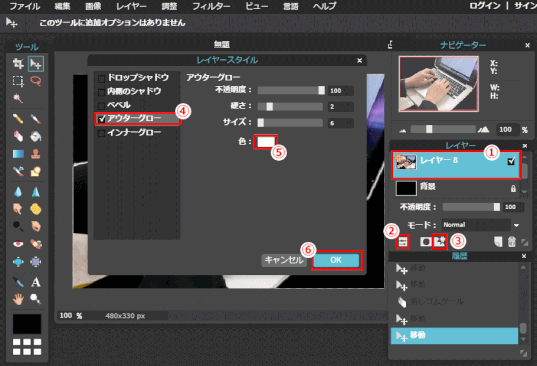Open the モード Normal dropdown
The image size is (537, 366).
pyautogui.click(x=480, y=225)
